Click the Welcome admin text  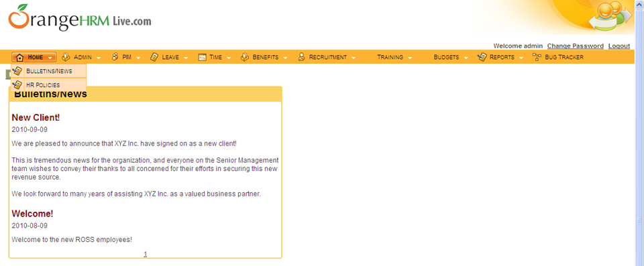[x=518, y=46]
